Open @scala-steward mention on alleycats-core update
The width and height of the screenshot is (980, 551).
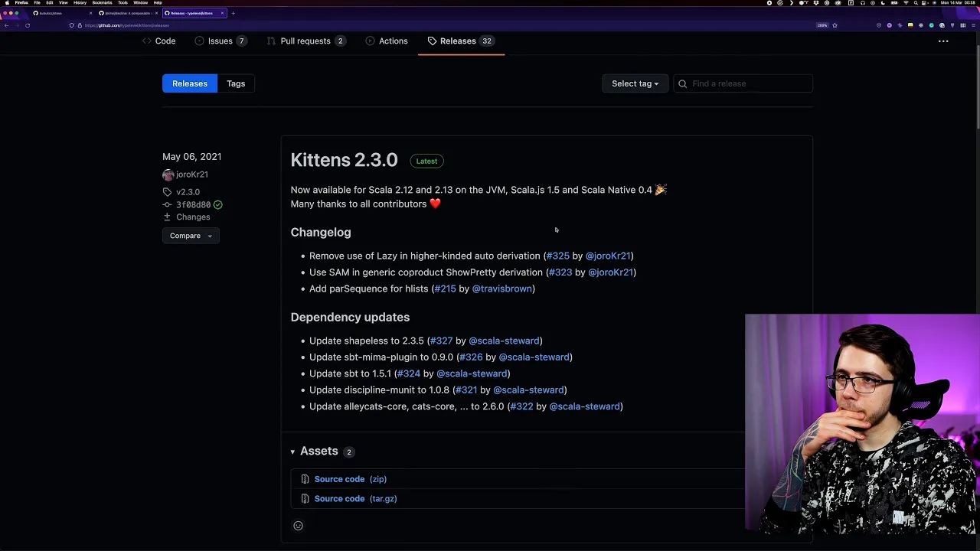coord(585,406)
